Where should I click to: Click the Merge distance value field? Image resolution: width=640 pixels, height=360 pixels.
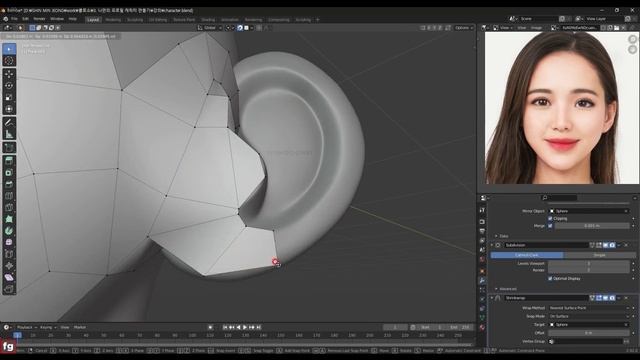click(x=592, y=226)
